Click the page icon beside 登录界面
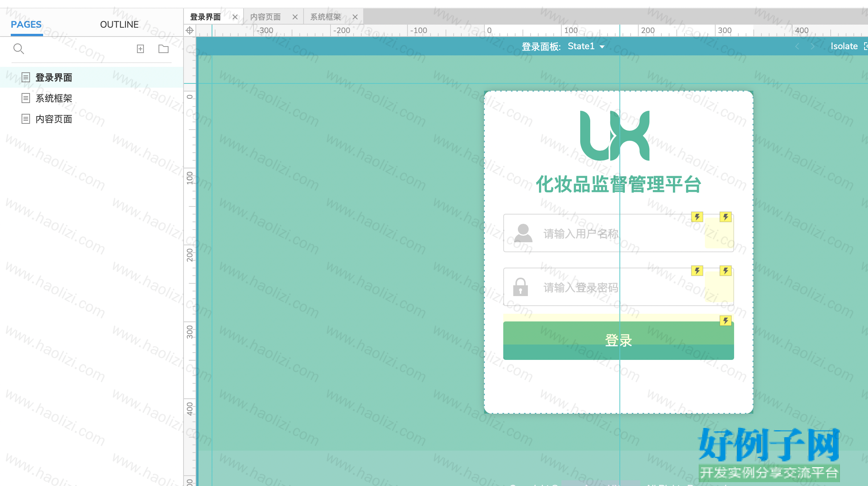Viewport: 868px width, 486px height. (26, 77)
